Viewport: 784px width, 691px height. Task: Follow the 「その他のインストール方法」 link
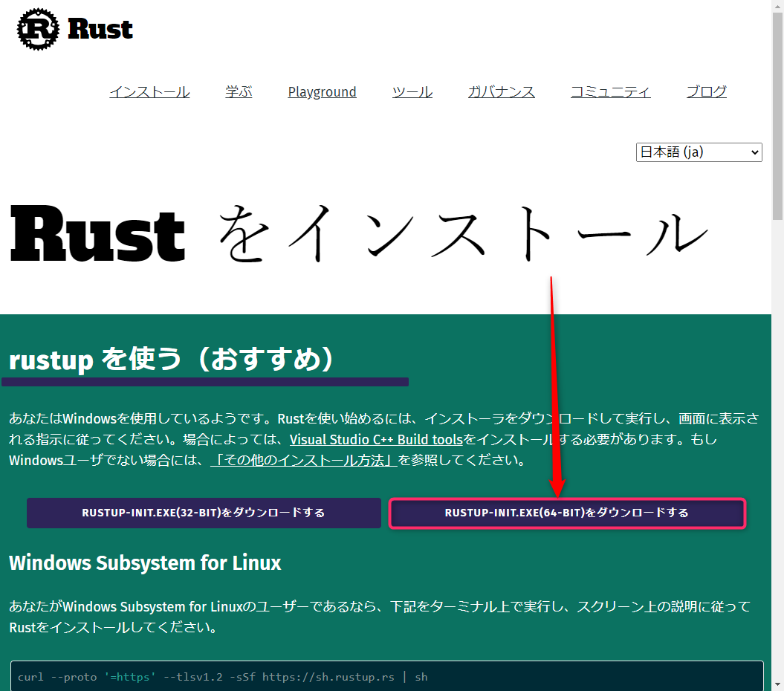pyautogui.click(x=303, y=460)
